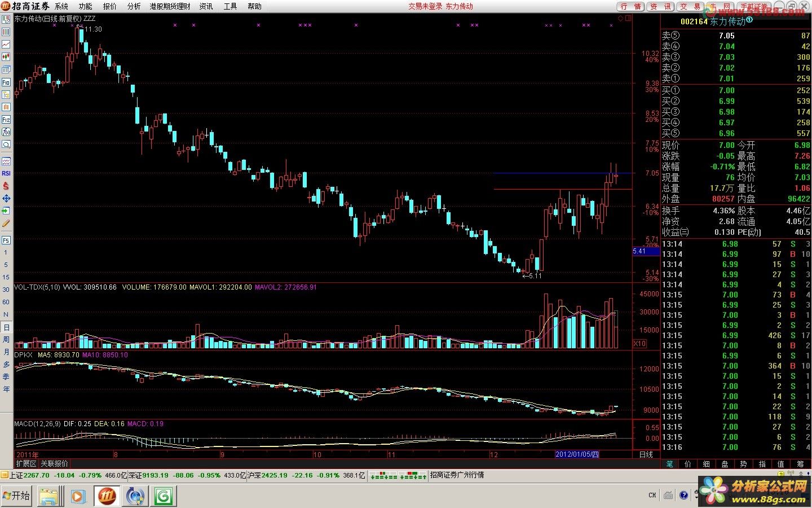Click the diamond icon above chart
Image resolution: width=812 pixels, height=508 pixels.
(x=621, y=18)
